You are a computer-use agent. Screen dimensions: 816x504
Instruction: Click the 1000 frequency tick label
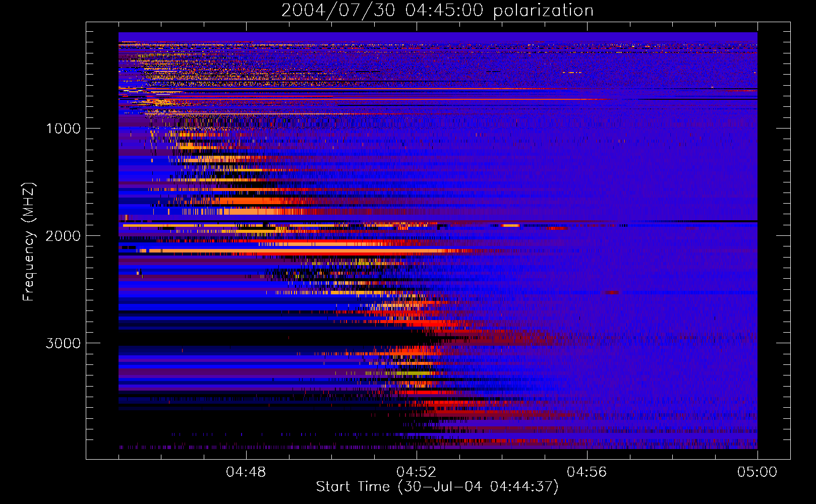(x=64, y=129)
